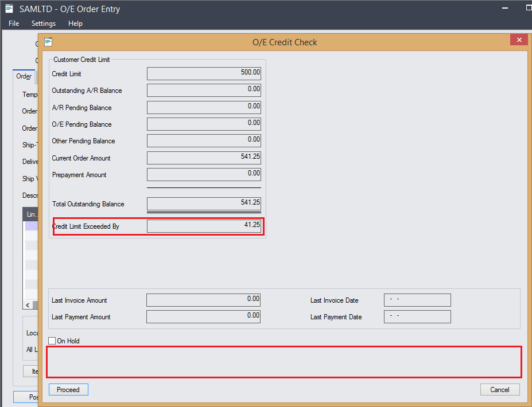Viewport: 532px width, 407px height.
Task: Switch to the Order tab behind the dialog
Action: click(x=24, y=76)
